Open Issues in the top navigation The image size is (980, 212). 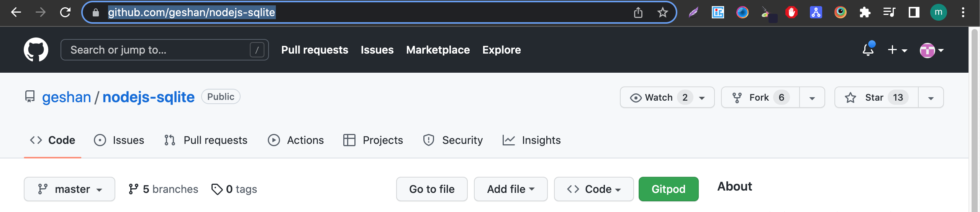pyautogui.click(x=377, y=50)
